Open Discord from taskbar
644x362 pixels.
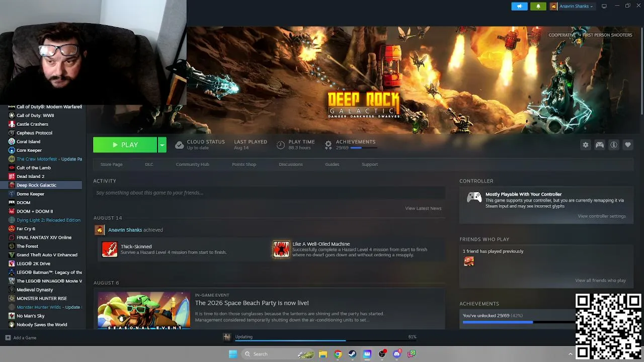tap(397, 354)
